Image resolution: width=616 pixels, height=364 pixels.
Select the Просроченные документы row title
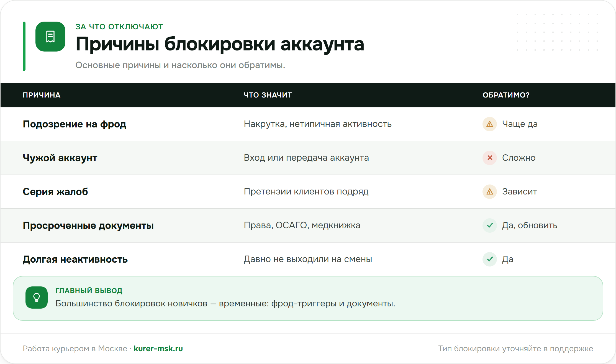(88, 225)
